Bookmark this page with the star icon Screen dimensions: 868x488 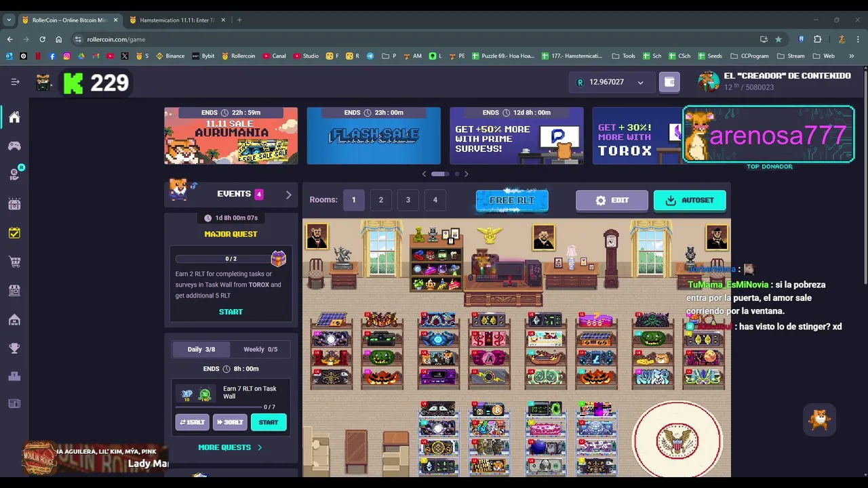pos(778,39)
